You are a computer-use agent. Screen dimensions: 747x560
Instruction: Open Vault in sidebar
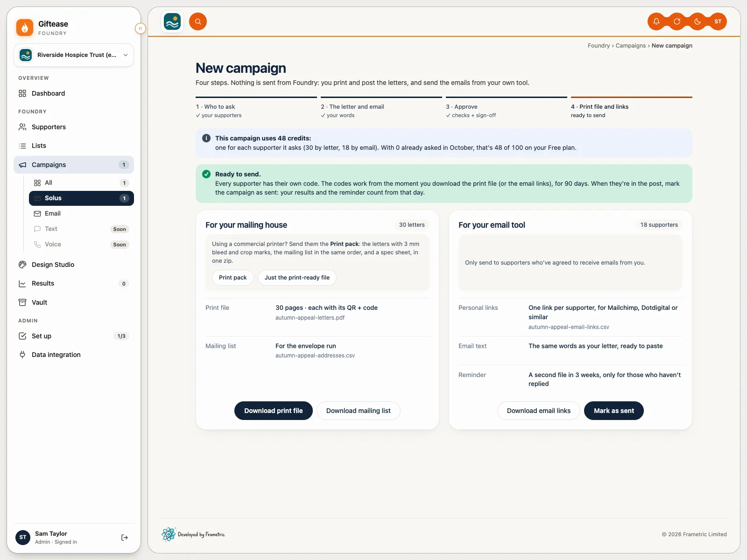tap(74, 302)
